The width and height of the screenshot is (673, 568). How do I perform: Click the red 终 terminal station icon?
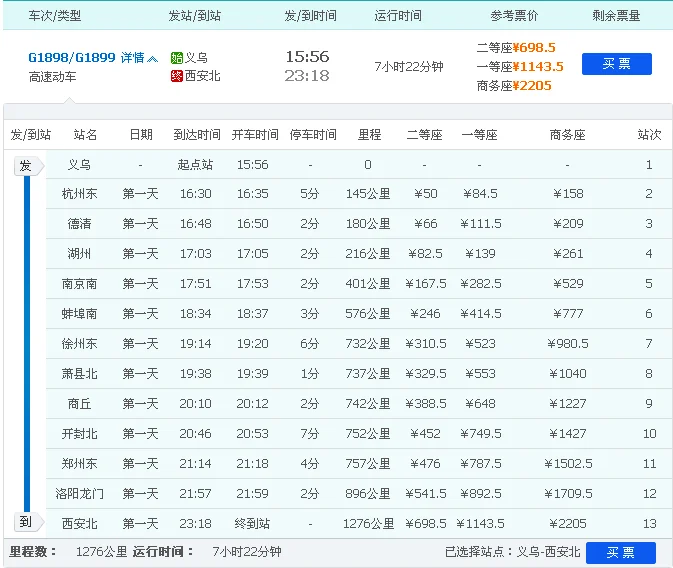click(176, 76)
